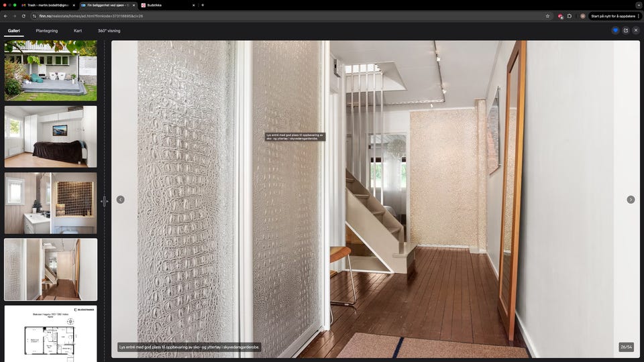644x362 pixels.
Task: Click 'Start på nytt for å oppdatere' button
Action: click(x=612, y=16)
